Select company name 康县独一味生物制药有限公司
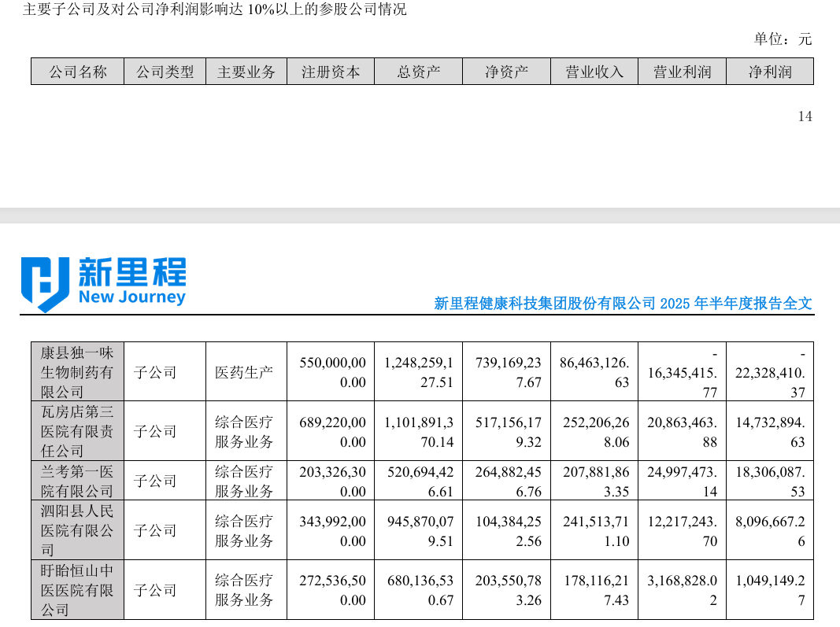 pos(77,372)
